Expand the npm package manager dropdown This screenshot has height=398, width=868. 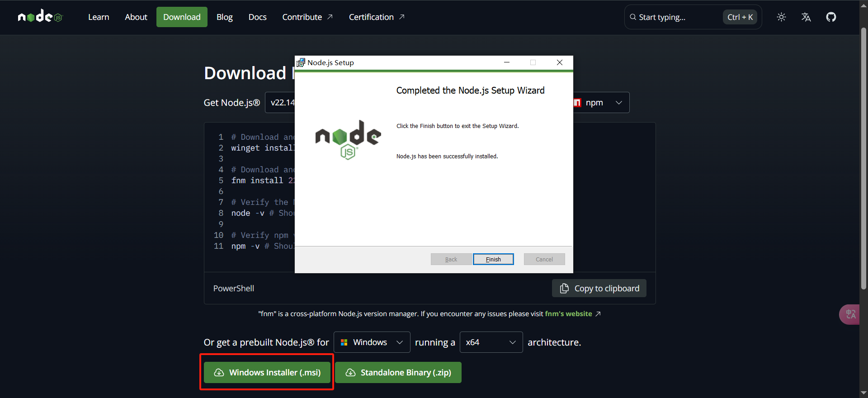[x=601, y=103]
